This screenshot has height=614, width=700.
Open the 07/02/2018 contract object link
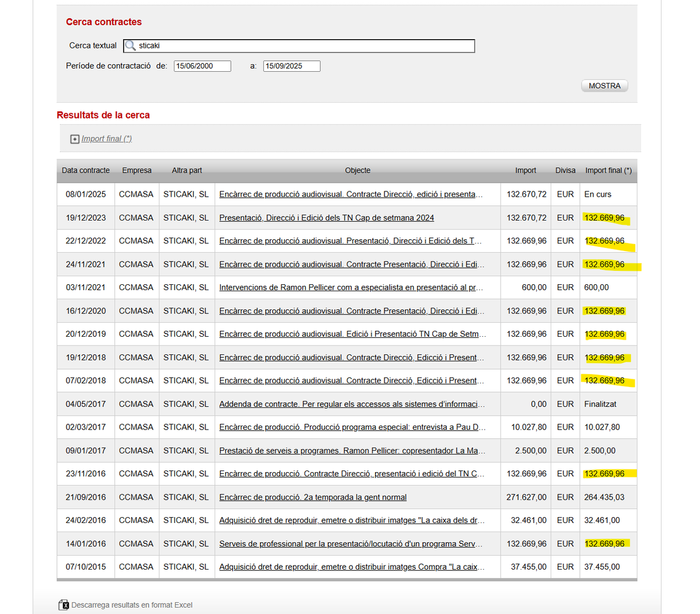click(x=352, y=381)
